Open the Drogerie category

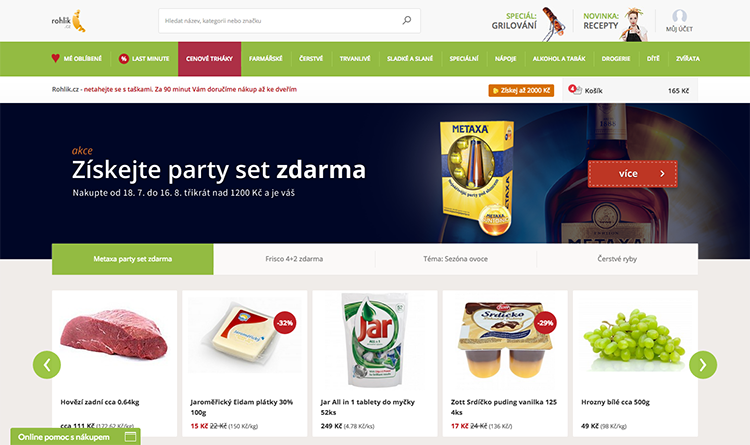coord(616,59)
